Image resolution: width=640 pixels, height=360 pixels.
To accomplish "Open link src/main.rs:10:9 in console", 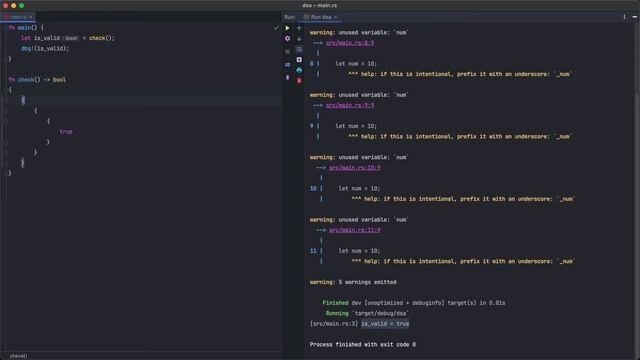I will pyautogui.click(x=355, y=168).
